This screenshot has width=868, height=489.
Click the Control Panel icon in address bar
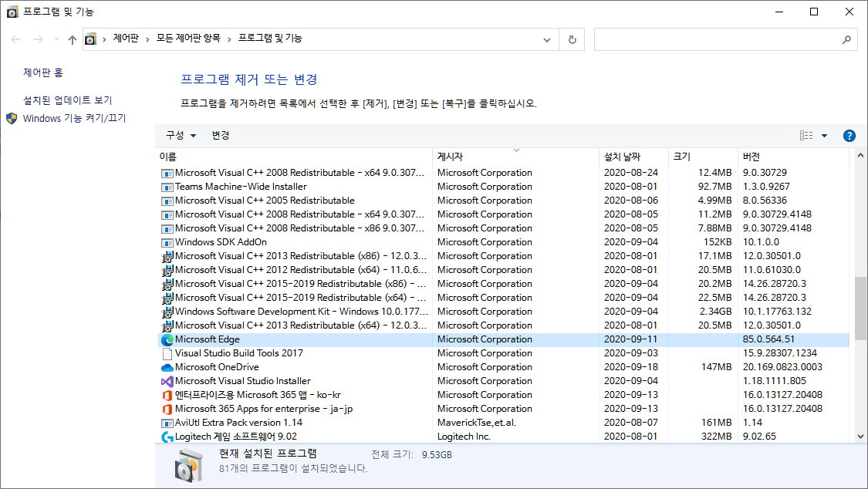(x=90, y=39)
